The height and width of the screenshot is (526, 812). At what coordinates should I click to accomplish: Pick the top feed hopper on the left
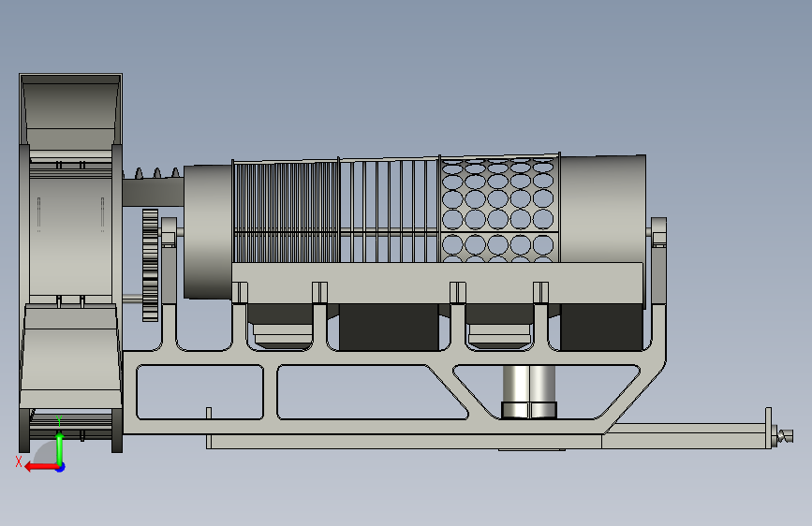click(70, 111)
